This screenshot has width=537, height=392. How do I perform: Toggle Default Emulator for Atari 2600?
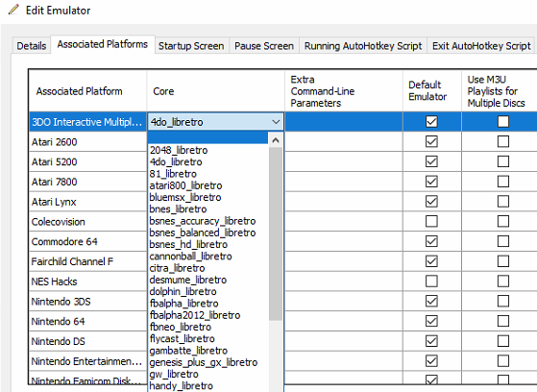(x=431, y=141)
